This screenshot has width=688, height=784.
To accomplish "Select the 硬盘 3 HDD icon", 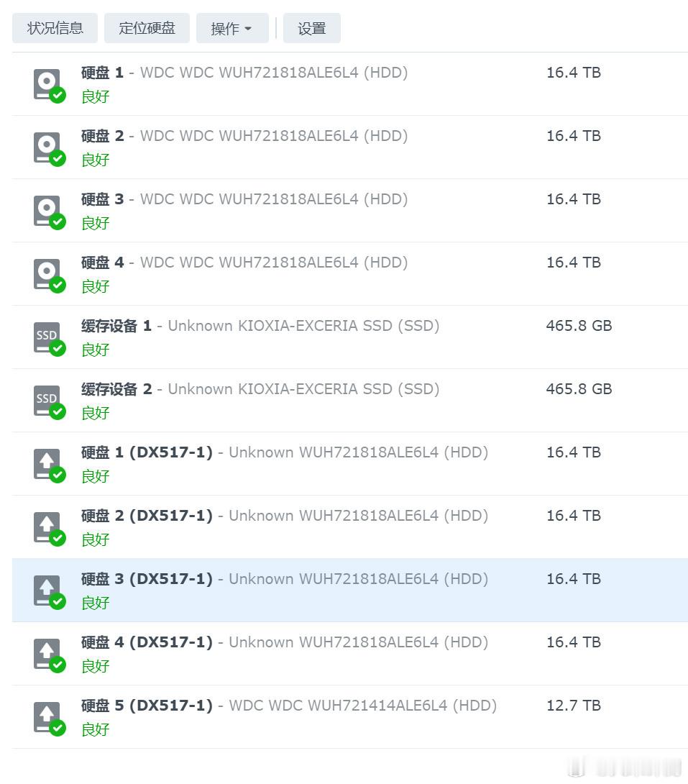I will click(x=47, y=209).
